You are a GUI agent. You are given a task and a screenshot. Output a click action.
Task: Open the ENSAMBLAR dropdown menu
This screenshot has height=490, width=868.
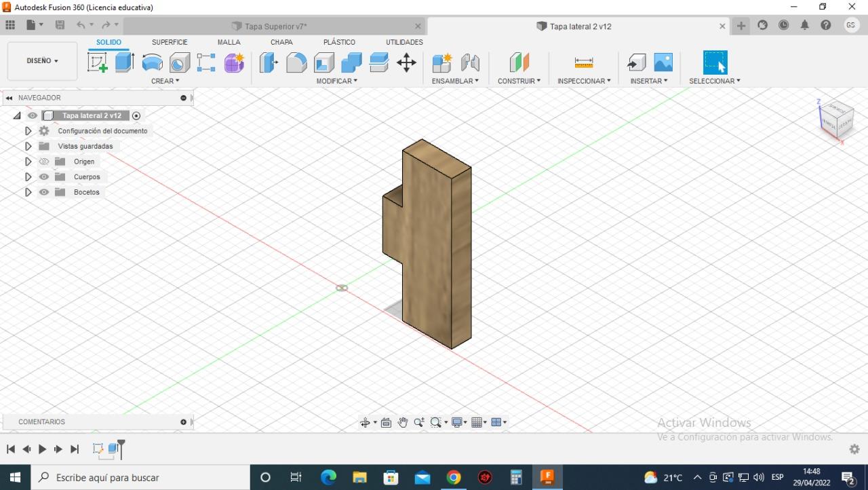[x=455, y=81]
